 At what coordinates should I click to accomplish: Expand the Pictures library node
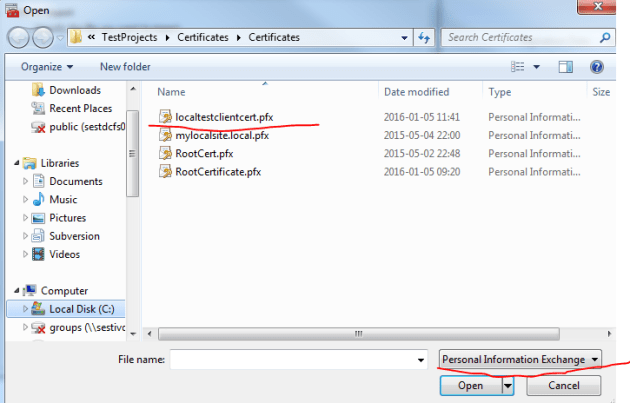point(25,218)
